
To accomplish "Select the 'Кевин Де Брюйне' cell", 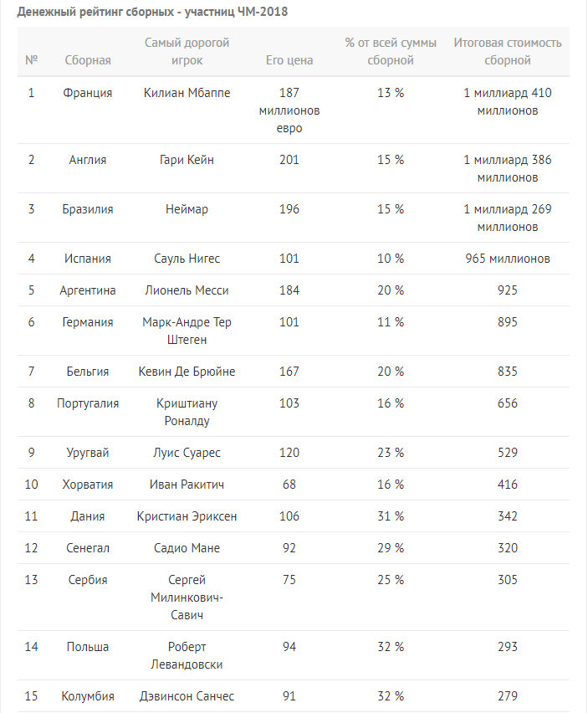I will point(187,372).
